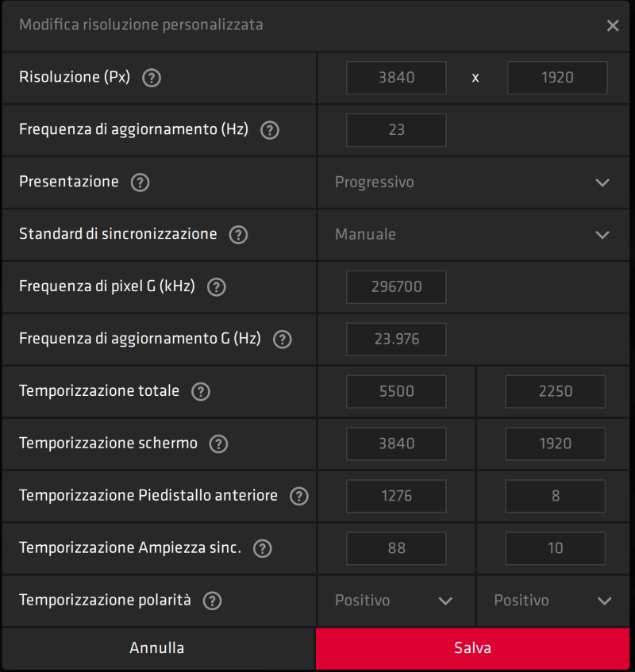The width and height of the screenshot is (635, 672).
Task: Close the Modifica risoluzione personalizzata dialog
Action: 613,25
